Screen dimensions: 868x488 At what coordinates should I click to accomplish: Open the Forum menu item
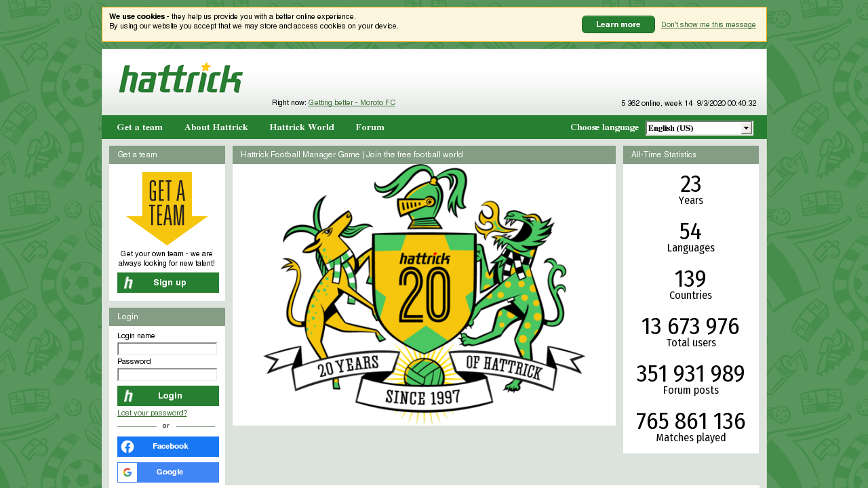tap(370, 127)
